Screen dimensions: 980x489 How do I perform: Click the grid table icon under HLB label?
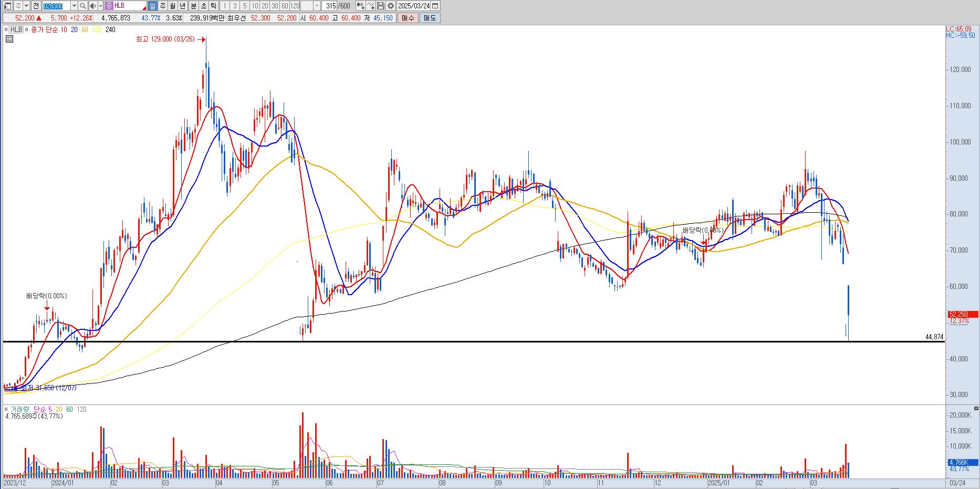click(x=9, y=39)
